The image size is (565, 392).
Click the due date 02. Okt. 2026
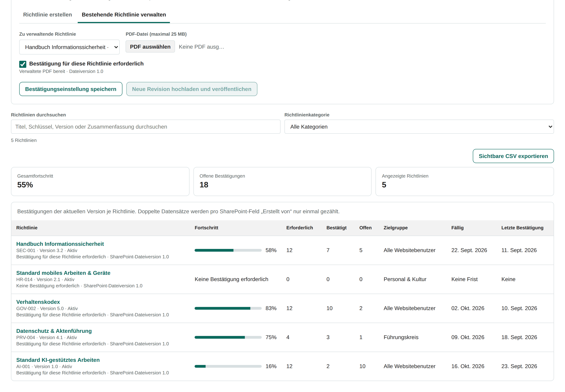(x=468, y=308)
